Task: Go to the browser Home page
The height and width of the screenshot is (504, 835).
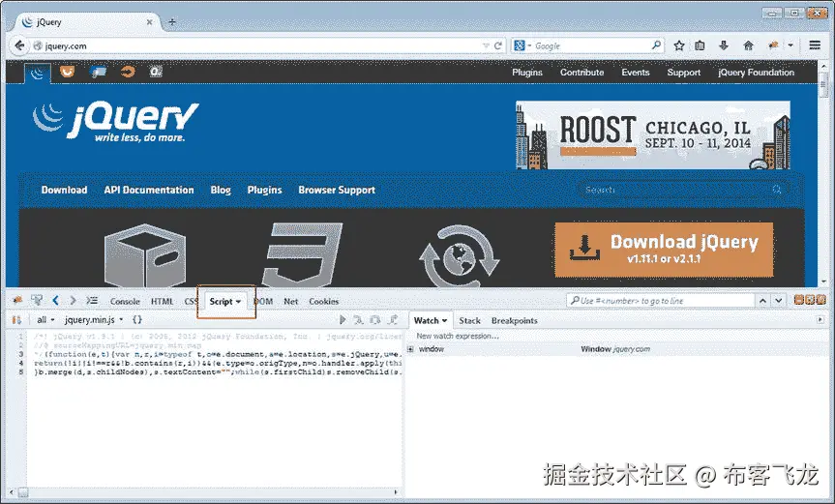Action: 748,45
